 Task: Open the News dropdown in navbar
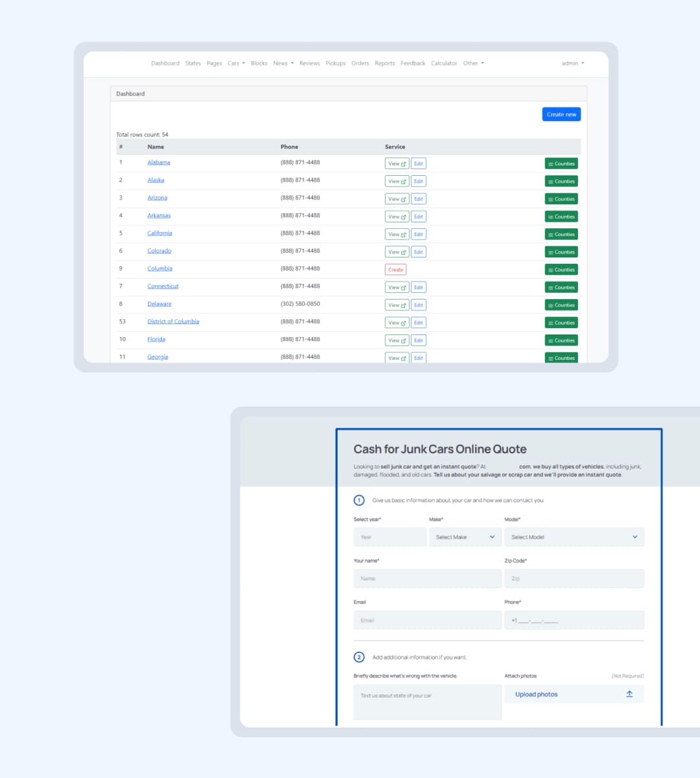point(283,64)
